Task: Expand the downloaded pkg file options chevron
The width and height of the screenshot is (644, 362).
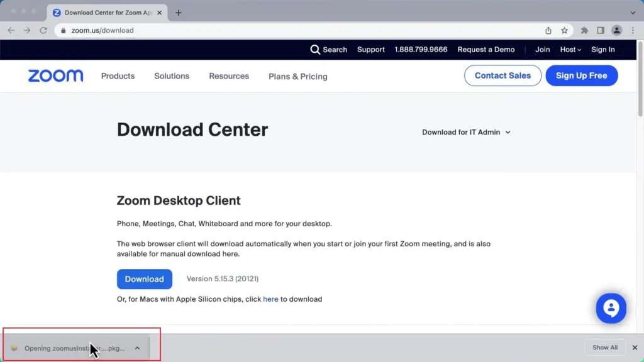Action: point(137,348)
